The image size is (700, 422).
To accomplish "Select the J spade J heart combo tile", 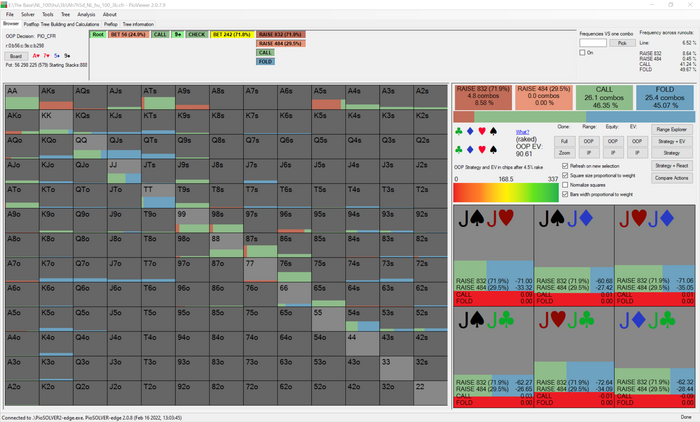I will pyautogui.click(x=493, y=255).
